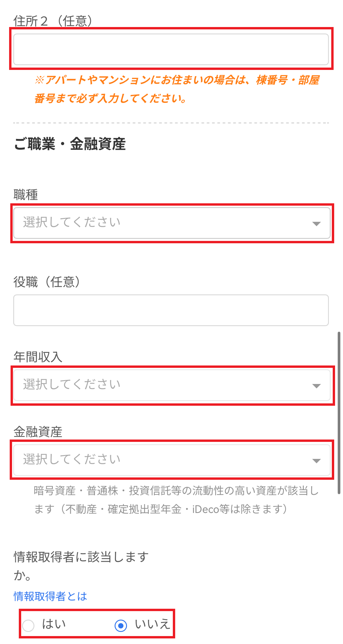The width and height of the screenshot is (343, 644).
Task: Select the いいえ radio button
Action: 121,625
